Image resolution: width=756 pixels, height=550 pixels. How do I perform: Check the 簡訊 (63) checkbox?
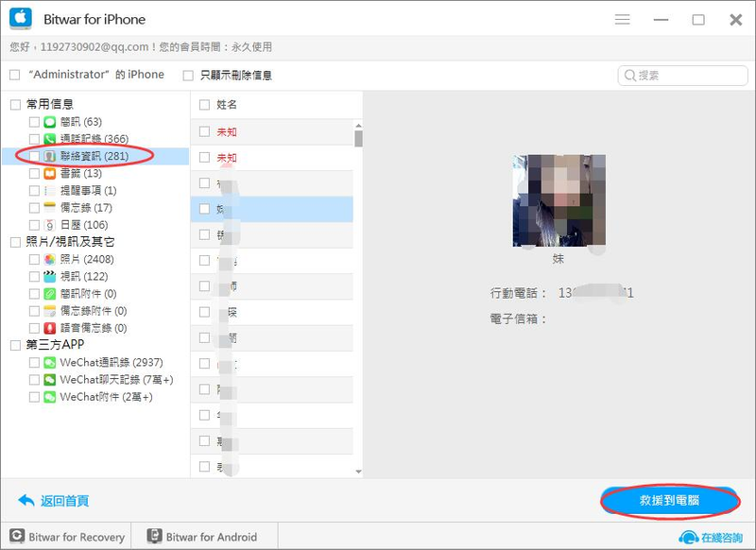[34, 122]
